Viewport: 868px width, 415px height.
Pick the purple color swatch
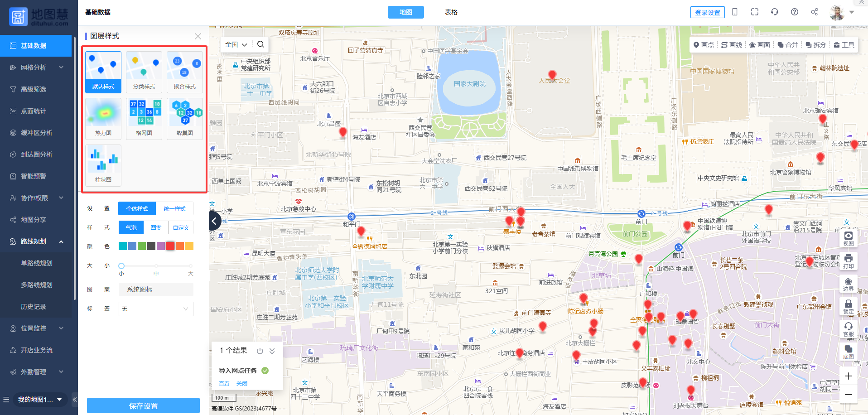[x=160, y=246]
